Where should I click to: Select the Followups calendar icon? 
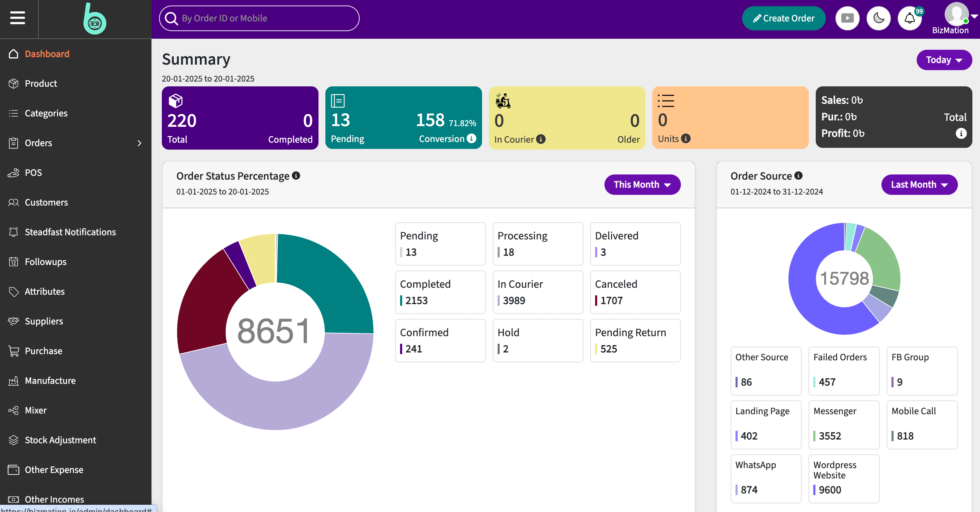tap(14, 262)
